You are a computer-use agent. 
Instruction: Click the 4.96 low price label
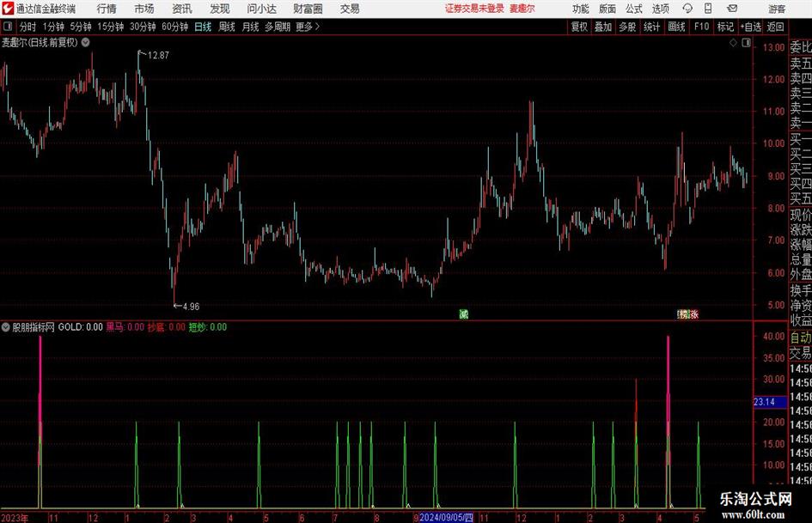191,307
